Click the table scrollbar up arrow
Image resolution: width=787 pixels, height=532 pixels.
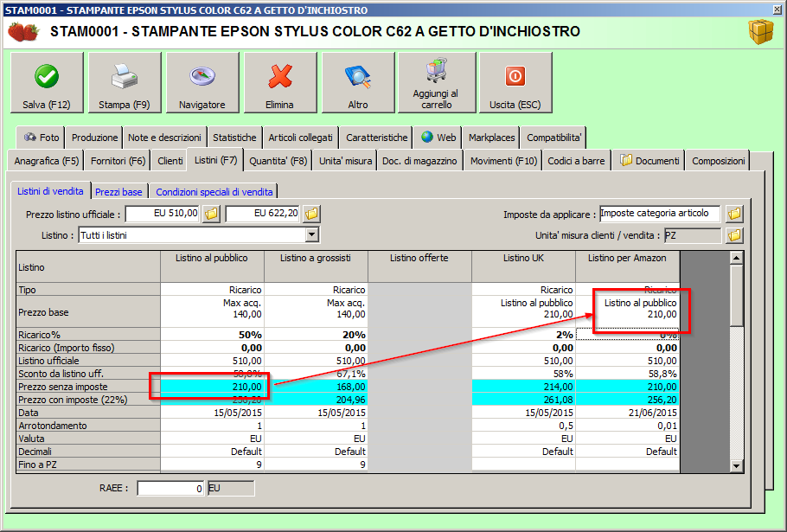(x=736, y=259)
